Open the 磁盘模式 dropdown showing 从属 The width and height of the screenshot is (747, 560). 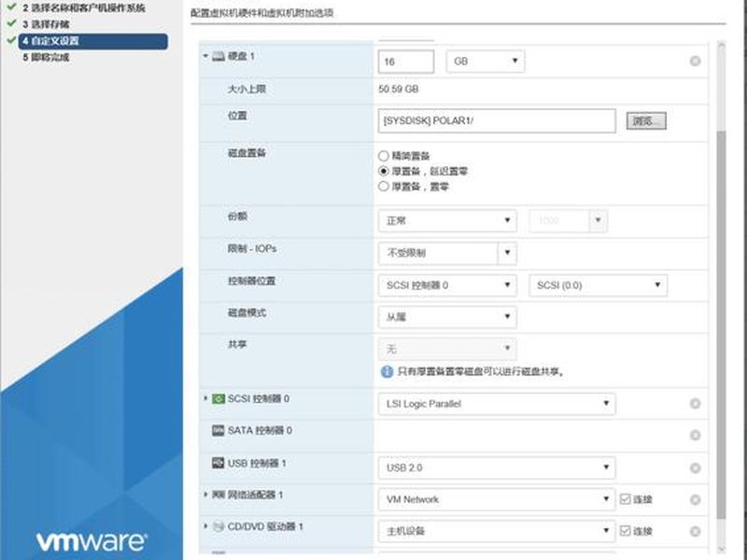coord(447,316)
